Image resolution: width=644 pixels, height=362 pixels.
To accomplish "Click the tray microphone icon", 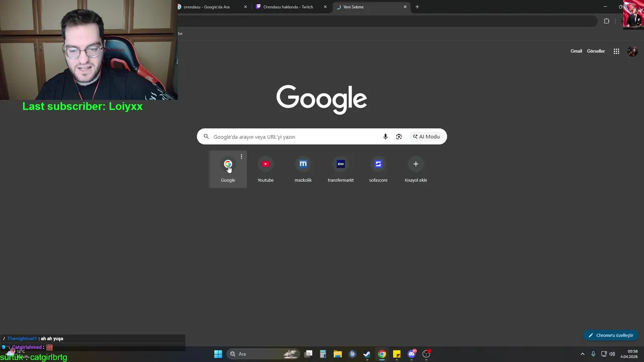I will pyautogui.click(x=593, y=354).
